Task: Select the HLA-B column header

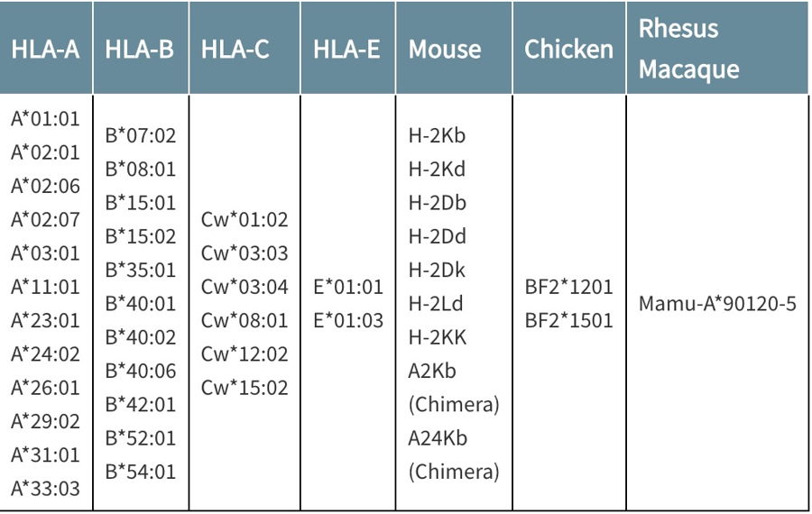Action: point(139,50)
